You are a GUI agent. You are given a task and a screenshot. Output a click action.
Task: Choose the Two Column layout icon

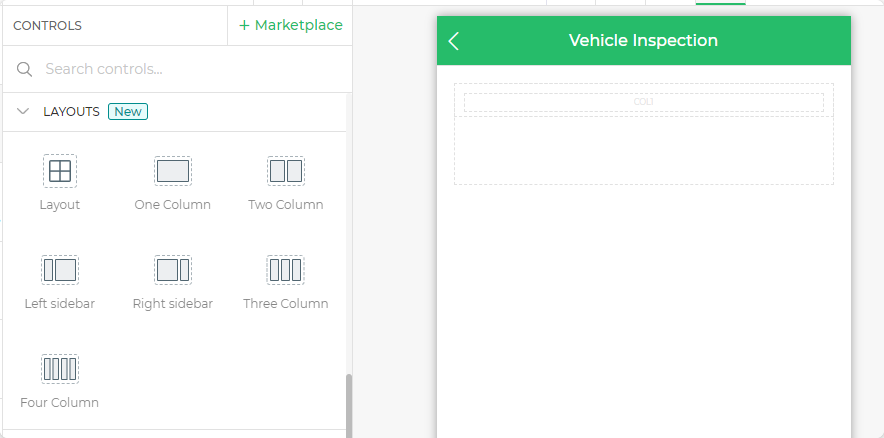[x=286, y=171]
